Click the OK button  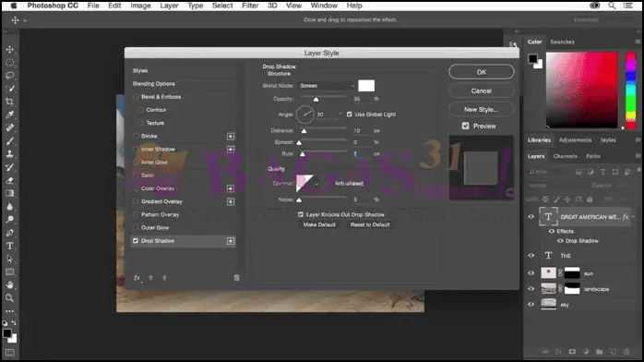point(482,72)
